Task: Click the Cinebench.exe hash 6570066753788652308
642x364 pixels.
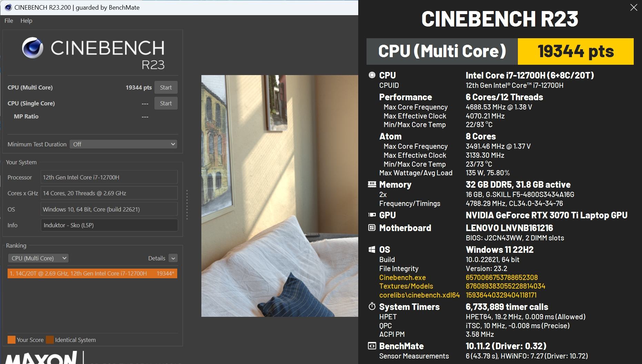Action: (x=502, y=278)
